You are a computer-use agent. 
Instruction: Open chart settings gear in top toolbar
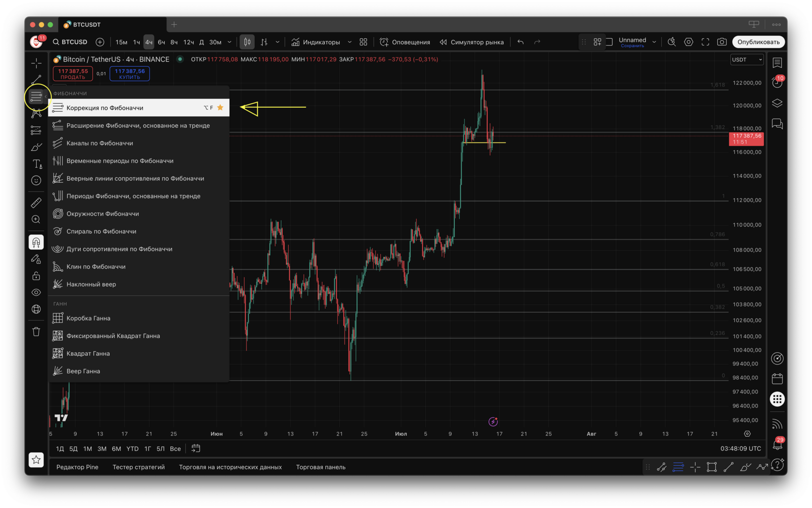coord(689,42)
